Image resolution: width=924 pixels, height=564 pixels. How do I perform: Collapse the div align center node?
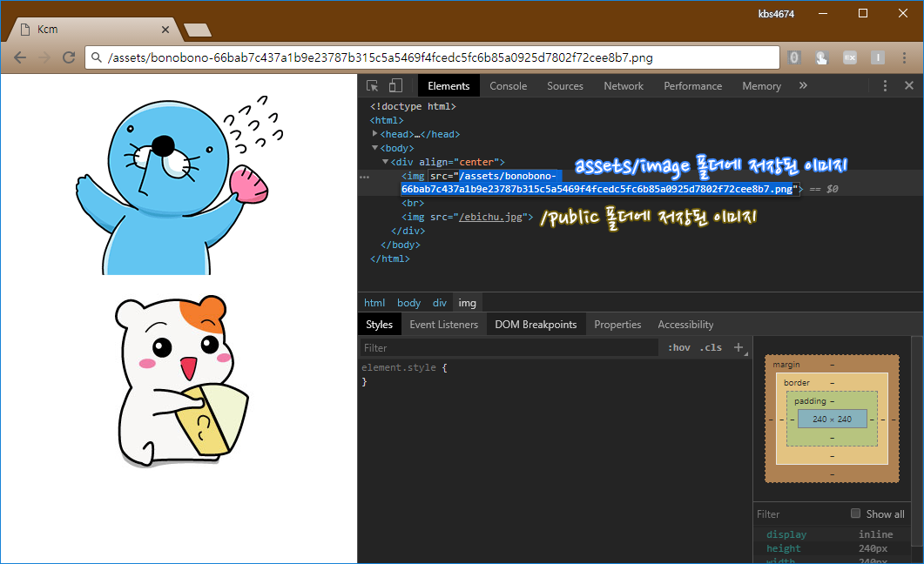coord(386,161)
